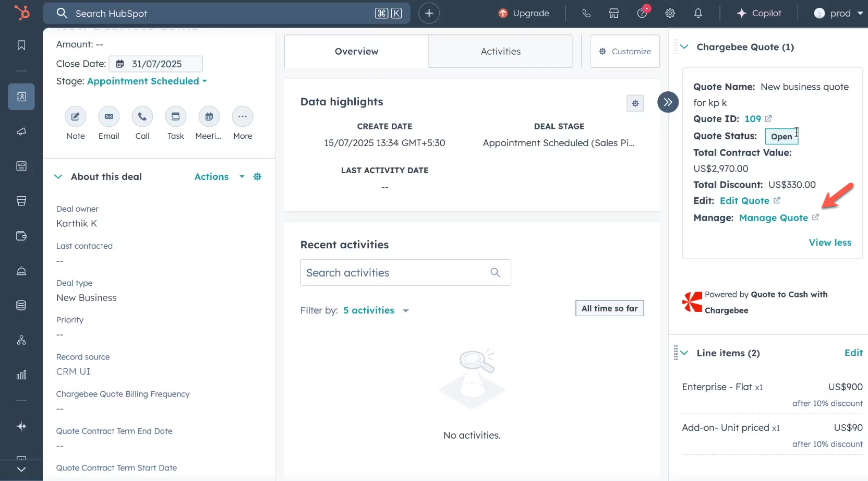Screen dimensions: 868x481
Task: Open the settings gear in top bar
Action: pos(670,14)
